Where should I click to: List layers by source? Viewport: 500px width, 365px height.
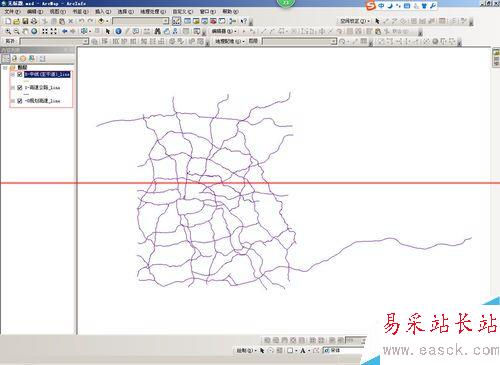tap(14, 59)
